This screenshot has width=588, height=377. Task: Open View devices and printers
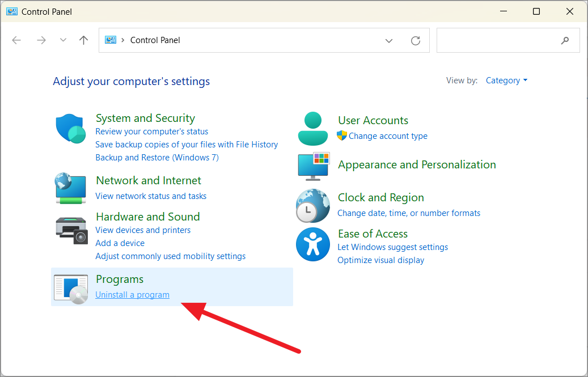[x=143, y=230]
